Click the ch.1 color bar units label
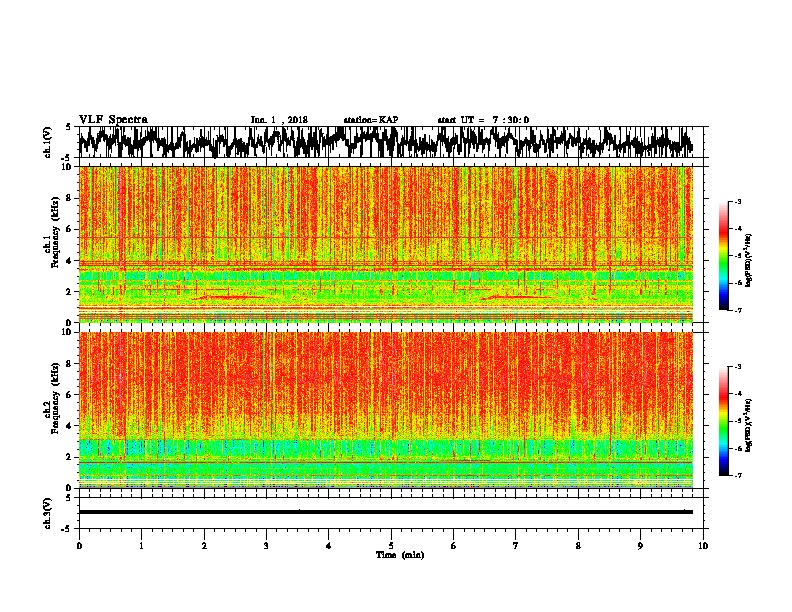Screen dimensions: 792x612 pyautogui.click(x=749, y=261)
